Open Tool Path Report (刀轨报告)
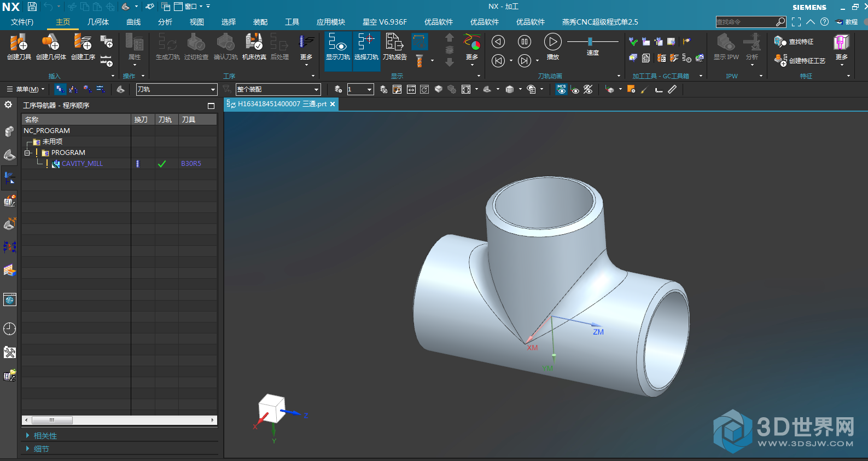Screen dimensions: 868x461 pos(395,47)
